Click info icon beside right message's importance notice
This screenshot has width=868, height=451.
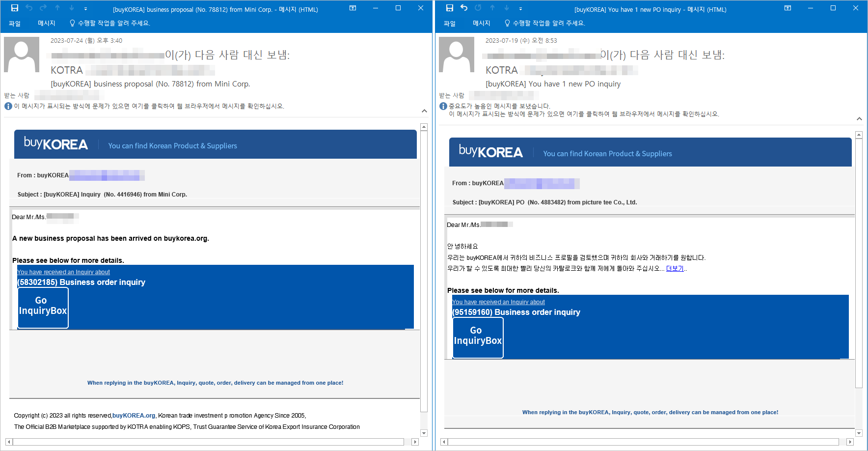point(443,106)
